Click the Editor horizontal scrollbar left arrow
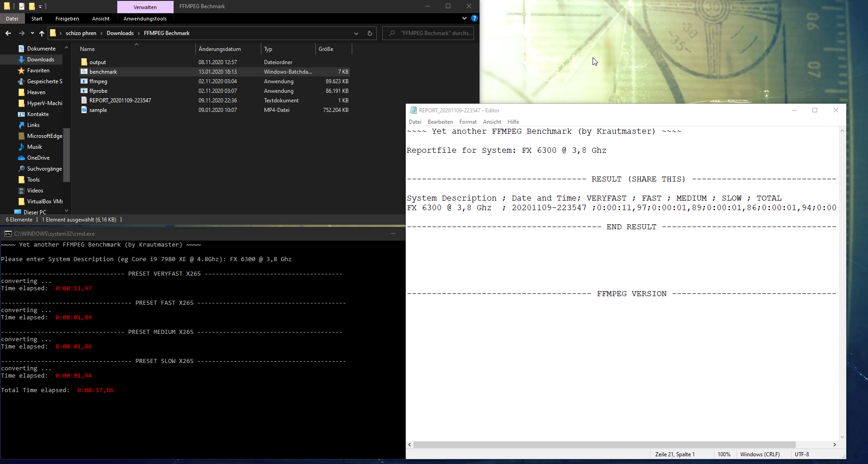The height and width of the screenshot is (464, 868). pyautogui.click(x=410, y=444)
